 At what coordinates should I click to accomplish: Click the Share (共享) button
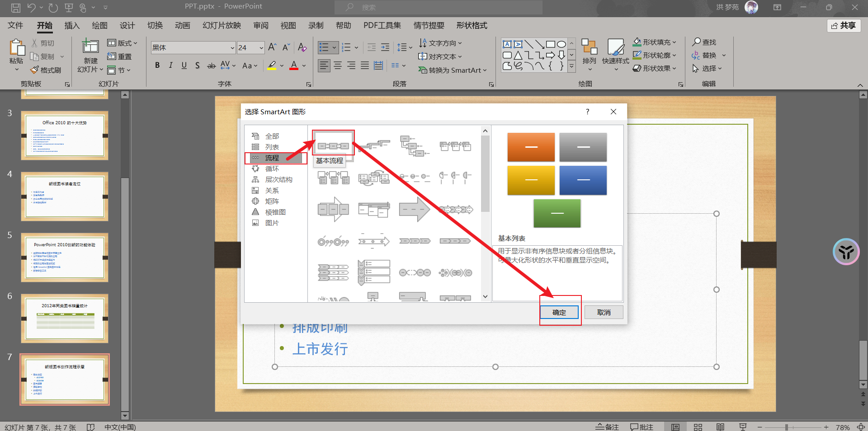[844, 26]
